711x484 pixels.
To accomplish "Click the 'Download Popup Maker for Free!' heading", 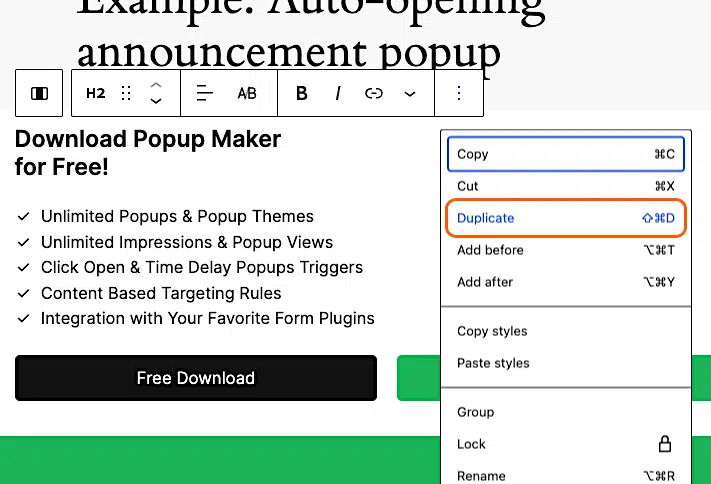I will pyautogui.click(x=148, y=152).
